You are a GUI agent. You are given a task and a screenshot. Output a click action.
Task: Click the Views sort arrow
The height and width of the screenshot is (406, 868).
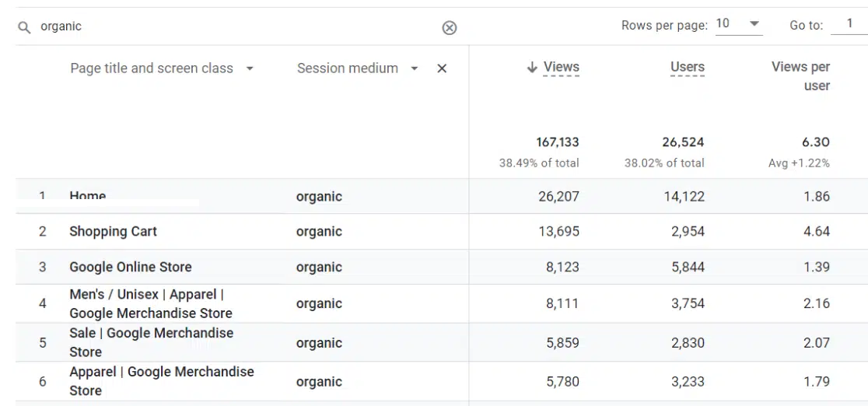pyautogui.click(x=532, y=68)
